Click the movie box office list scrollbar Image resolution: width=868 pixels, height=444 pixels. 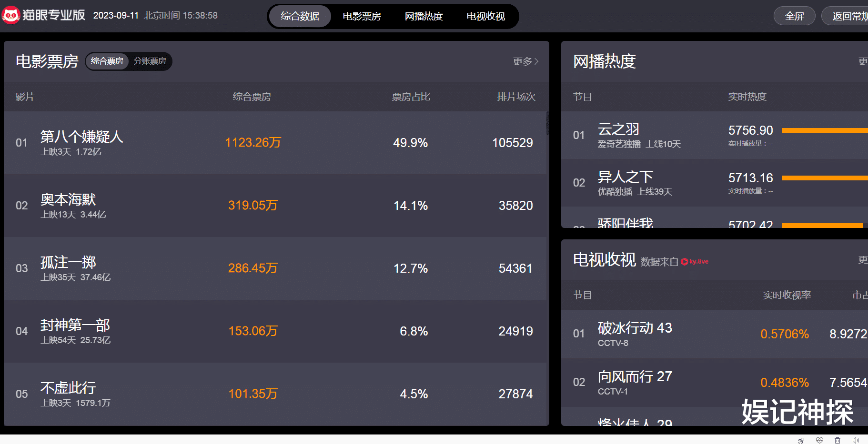547,123
